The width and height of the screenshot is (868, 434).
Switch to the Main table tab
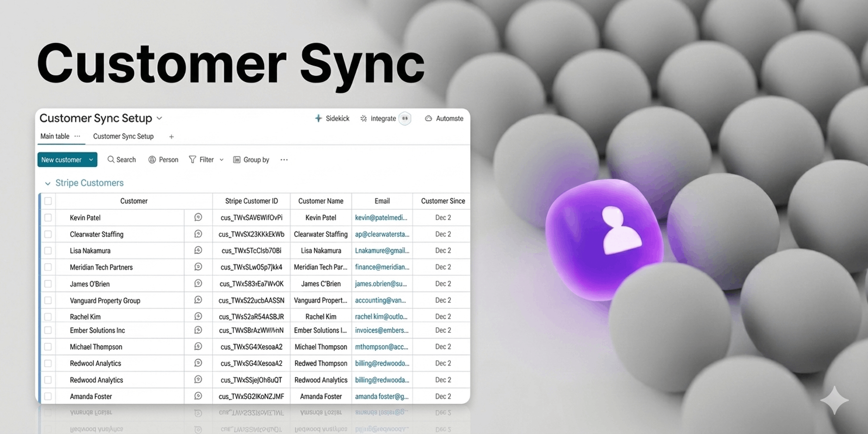pos(55,136)
